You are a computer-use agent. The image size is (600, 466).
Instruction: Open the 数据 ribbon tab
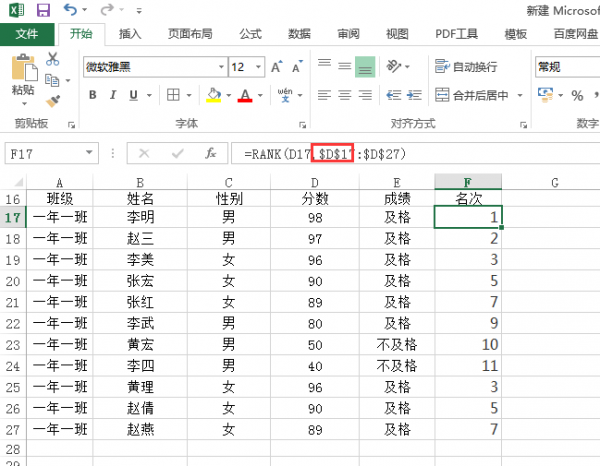pos(299,34)
